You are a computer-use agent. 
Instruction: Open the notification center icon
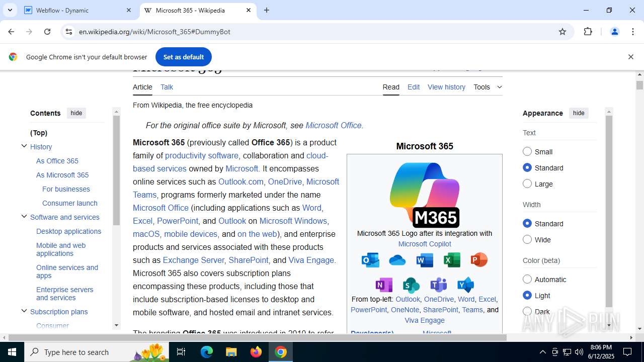click(627, 352)
